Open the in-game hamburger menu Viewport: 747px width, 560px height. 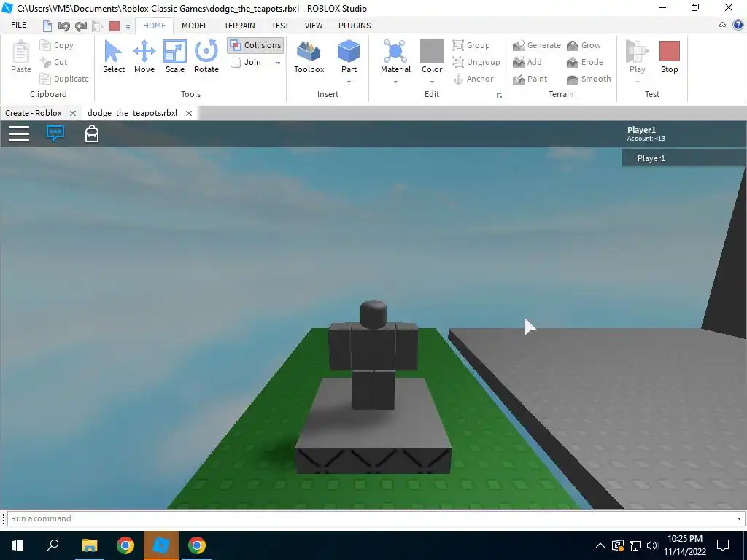click(x=19, y=134)
